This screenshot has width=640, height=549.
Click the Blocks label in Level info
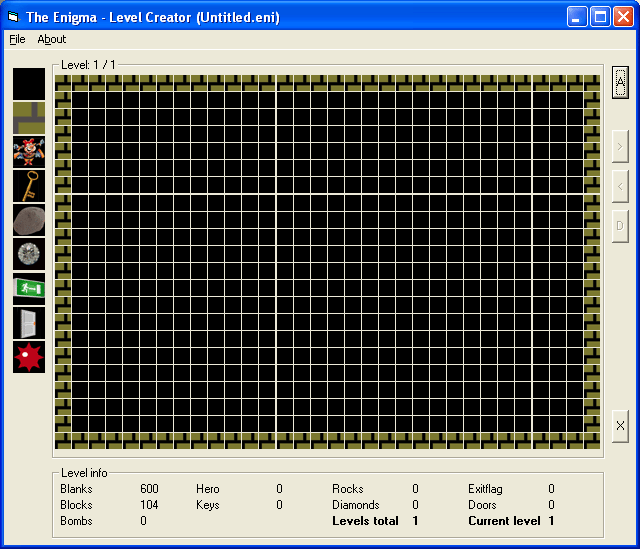click(x=76, y=505)
